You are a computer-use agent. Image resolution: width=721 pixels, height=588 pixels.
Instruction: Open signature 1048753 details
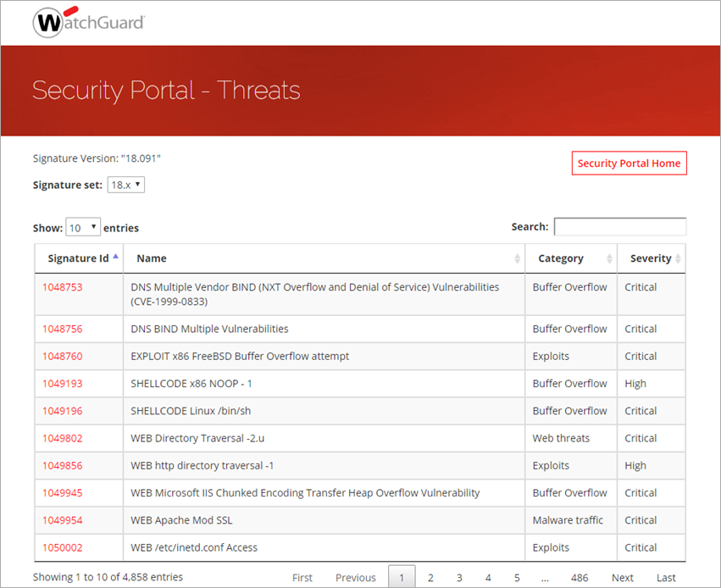pos(62,287)
